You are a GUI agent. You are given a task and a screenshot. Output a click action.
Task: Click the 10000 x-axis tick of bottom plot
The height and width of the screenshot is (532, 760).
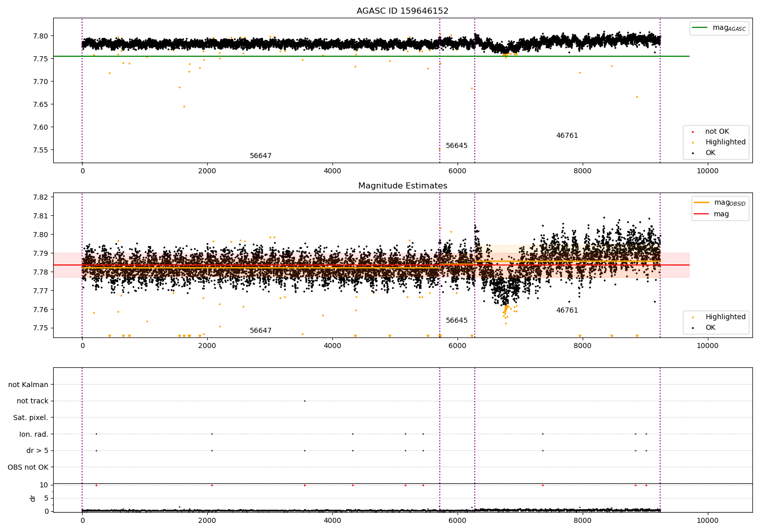pyautogui.click(x=707, y=520)
